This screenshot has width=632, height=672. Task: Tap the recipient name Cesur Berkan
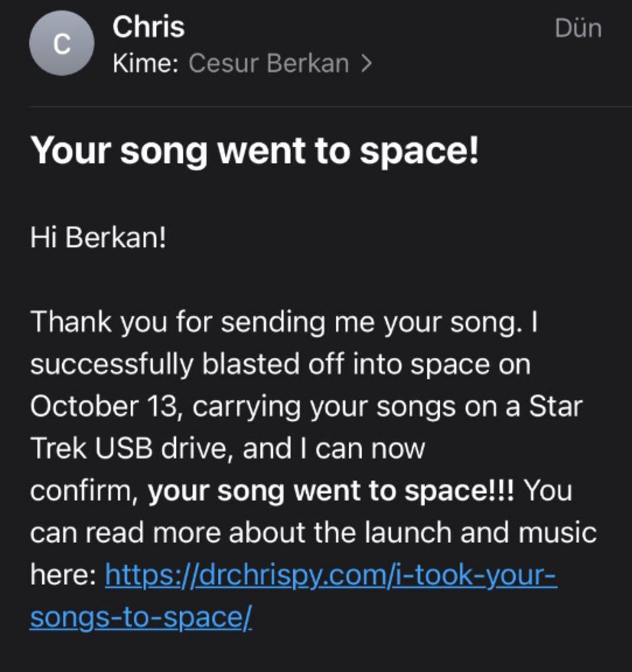pos(269,64)
